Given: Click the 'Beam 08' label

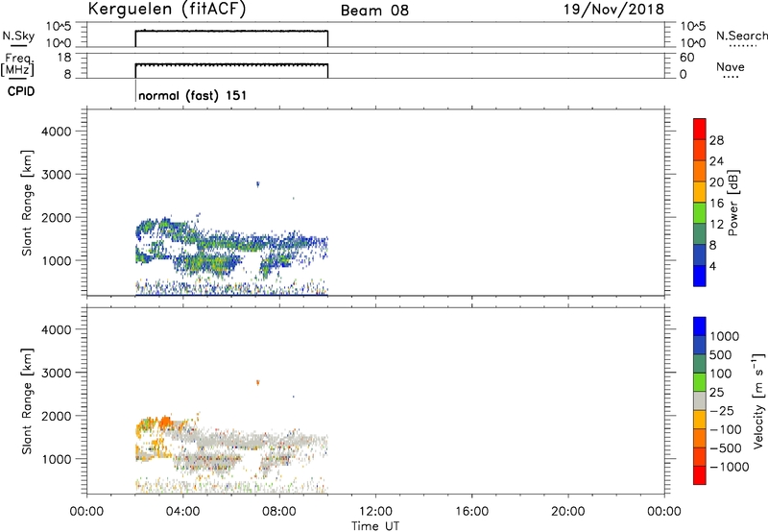Looking at the screenshot, I should (374, 11).
